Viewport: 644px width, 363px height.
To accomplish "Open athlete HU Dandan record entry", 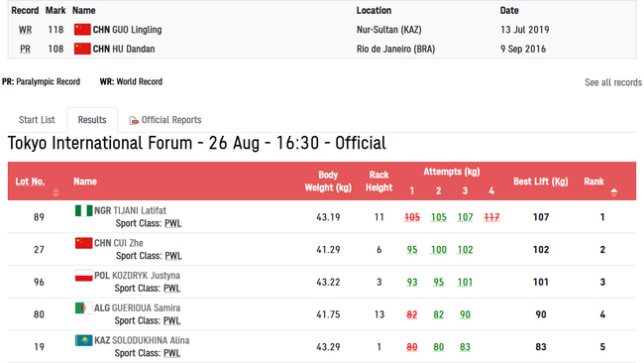I will (x=134, y=49).
